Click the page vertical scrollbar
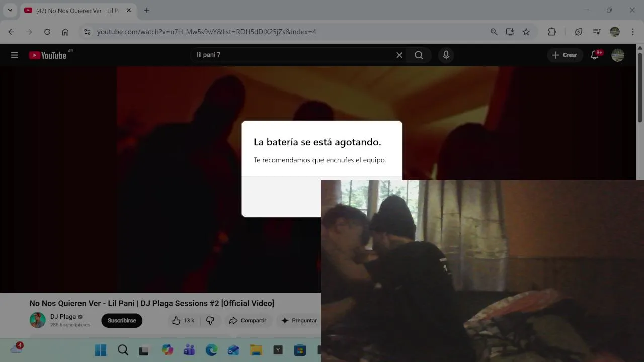 coord(640,86)
